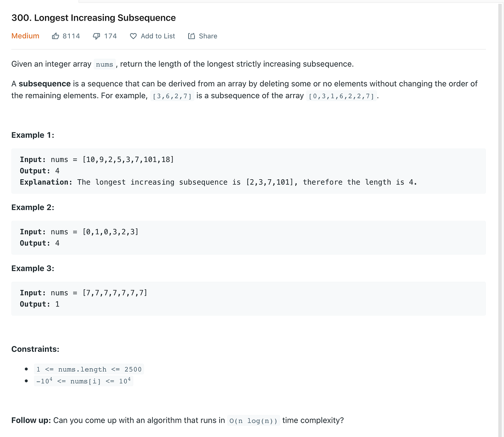Select the Medium difficulty label
This screenshot has height=437, width=504.
tap(25, 36)
